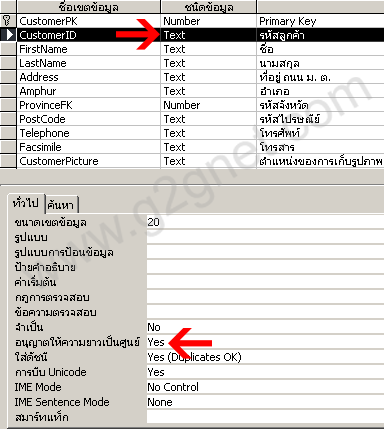Click the CustomerID row selector arrow
Screen dimensions: 384x429
click(x=8, y=35)
